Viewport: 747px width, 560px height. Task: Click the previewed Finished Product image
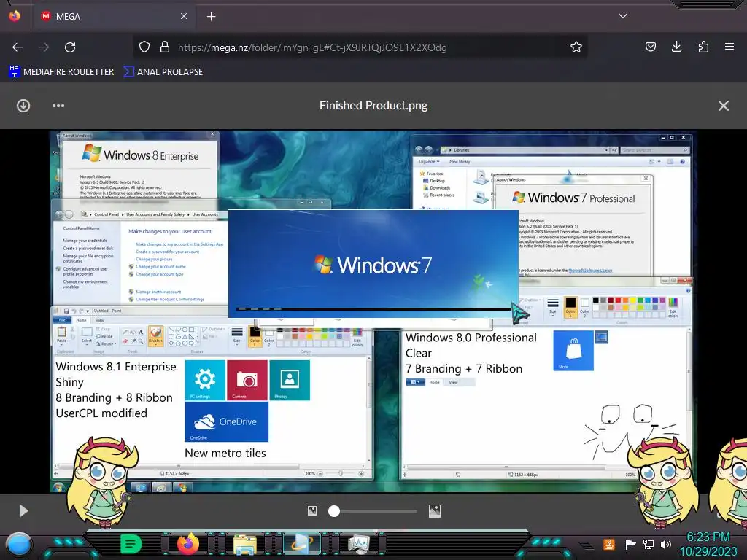coord(373,311)
